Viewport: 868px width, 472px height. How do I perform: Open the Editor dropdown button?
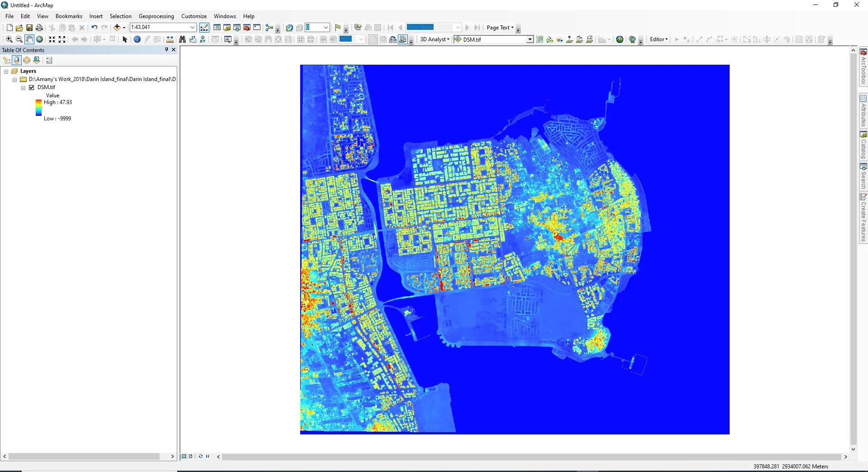click(659, 39)
